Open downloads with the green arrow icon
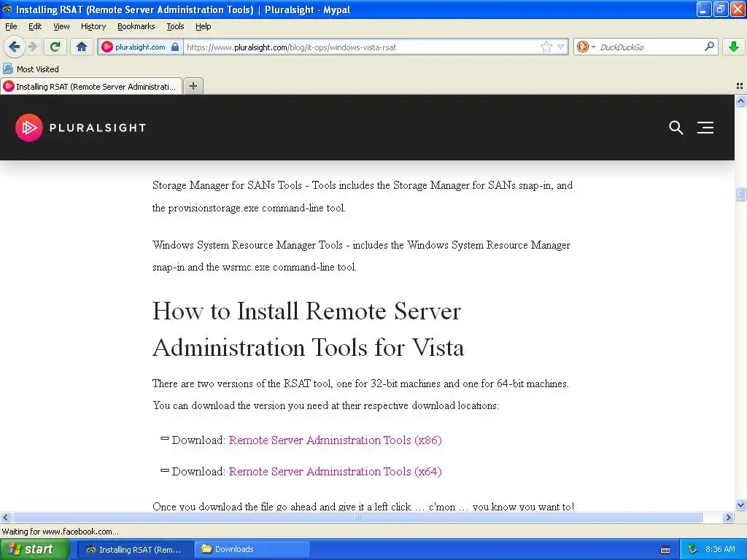Image resolution: width=747 pixels, height=560 pixels. click(734, 47)
